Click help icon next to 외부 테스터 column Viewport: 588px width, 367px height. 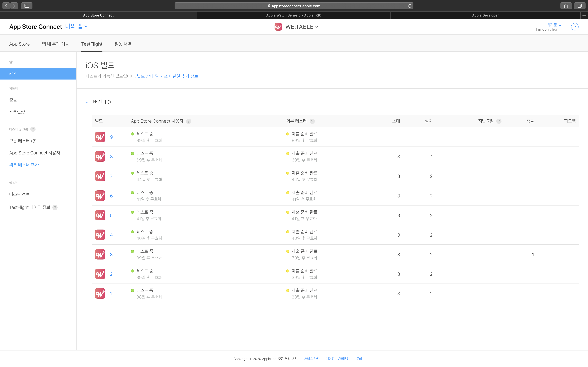click(312, 121)
